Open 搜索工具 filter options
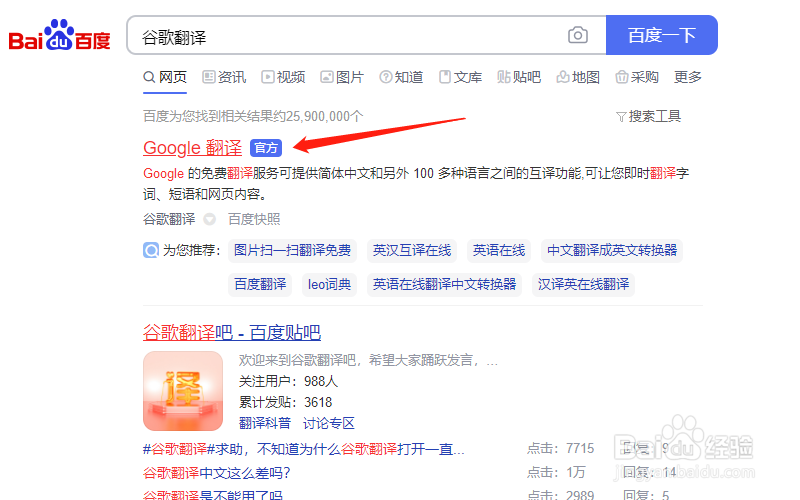Viewport: 800px width, 500px height. tap(648, 116)
